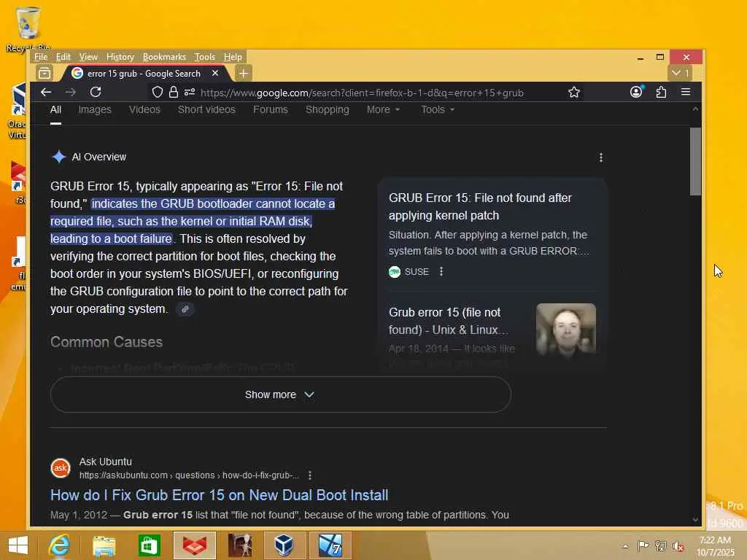The image size is (747, 560).
Task: Click the site padlock icon
Action: coord(174,92)
